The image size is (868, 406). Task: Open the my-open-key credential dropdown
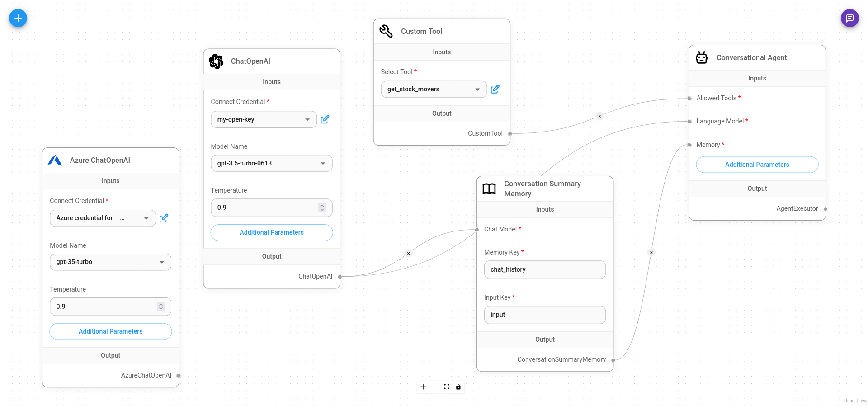264,119
